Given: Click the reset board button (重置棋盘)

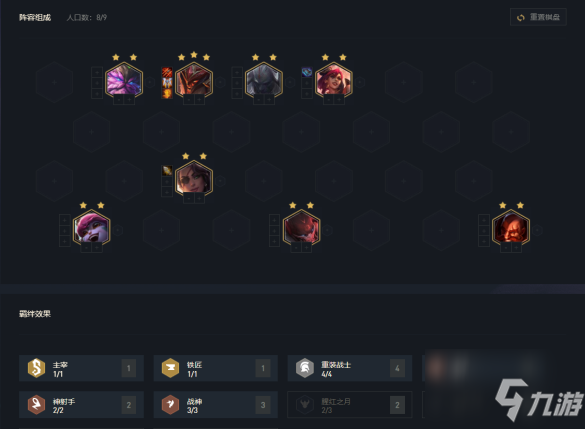Looking at the screenshot, I should [x=538, y=17].
